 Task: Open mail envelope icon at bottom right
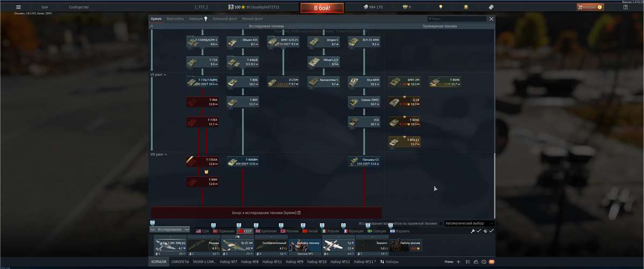pyautogui.click(x=491, y=261)
